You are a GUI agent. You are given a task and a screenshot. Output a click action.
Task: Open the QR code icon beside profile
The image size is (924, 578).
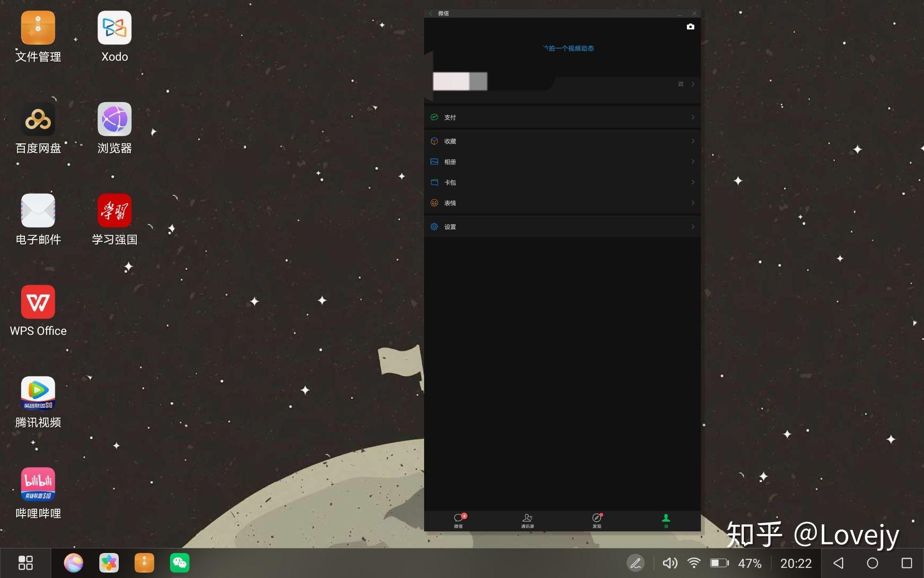(681, 84)
